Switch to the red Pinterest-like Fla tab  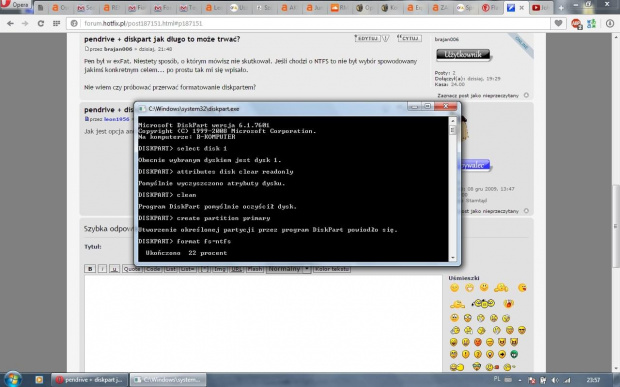(x=490, y=8)
